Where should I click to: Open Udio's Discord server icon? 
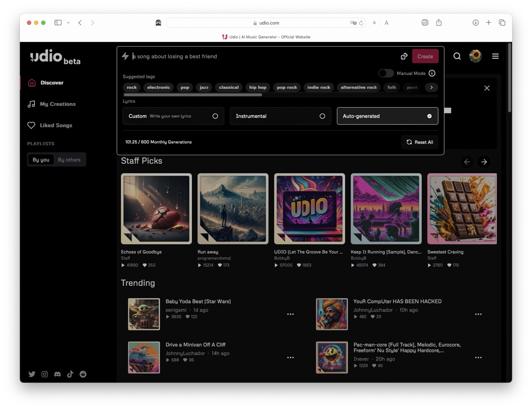pos(57,374)
